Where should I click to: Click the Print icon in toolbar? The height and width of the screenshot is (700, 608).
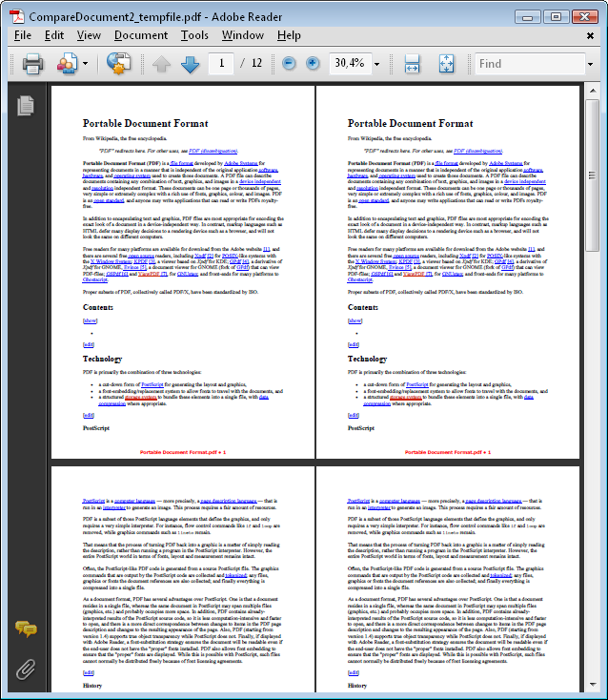(x=33, y=64)
